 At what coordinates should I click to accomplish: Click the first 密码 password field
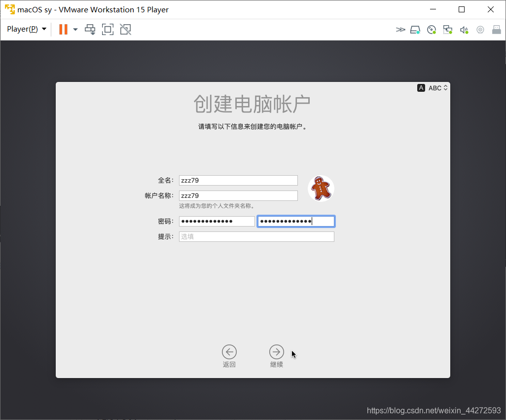(x=217, y=221)
